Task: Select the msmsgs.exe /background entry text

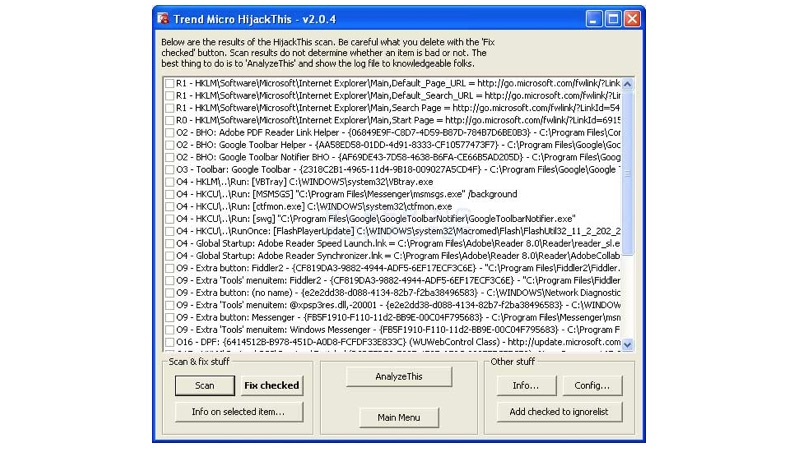Action: coord(347,194)
